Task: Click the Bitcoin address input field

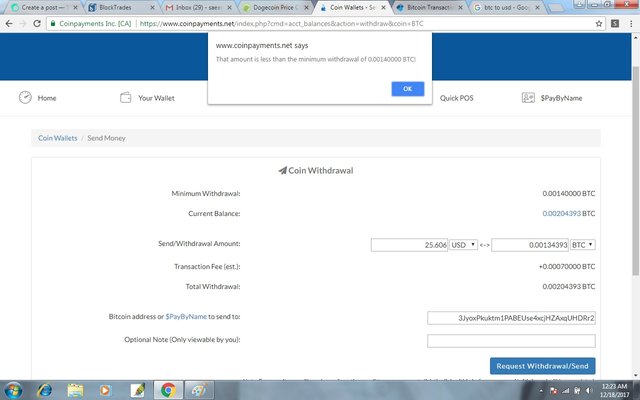Action: (x=511, y=318)
